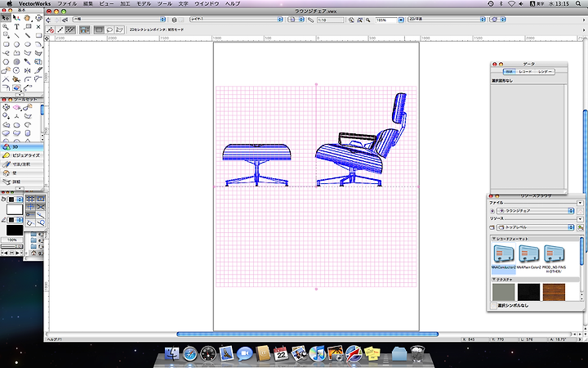Screen dimensions: 588x368
Task: Select the Fillet corner tool
Action: click(28, 79)
